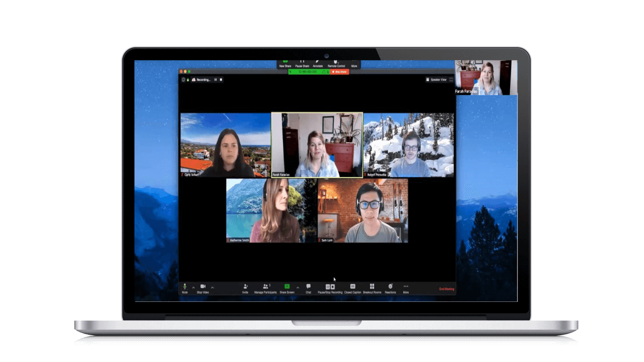This screenshot has width=644, height=362.
Task: Open the Reactions picker
Action: coord(390,287)
